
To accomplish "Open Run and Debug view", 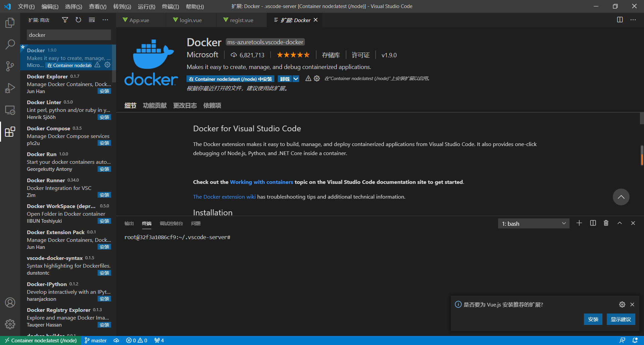I will pyautogui.click(x=10, y=88).
